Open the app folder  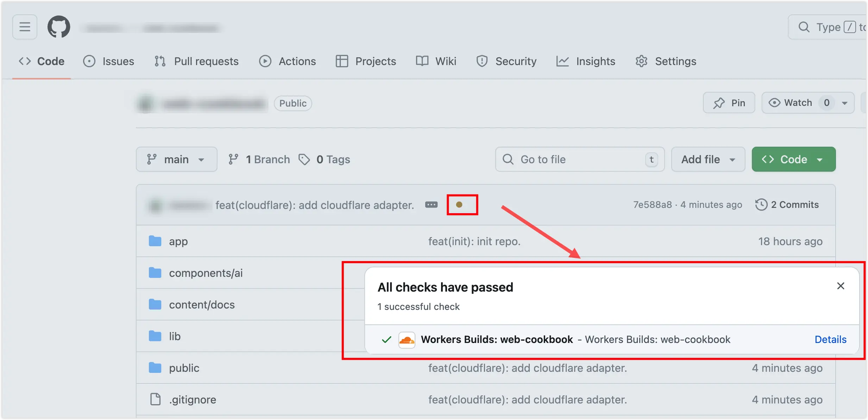(x=178, y=242)
